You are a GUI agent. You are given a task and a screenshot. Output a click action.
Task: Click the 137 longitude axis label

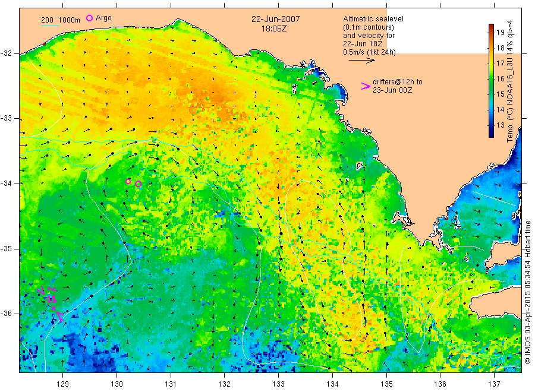495,384
